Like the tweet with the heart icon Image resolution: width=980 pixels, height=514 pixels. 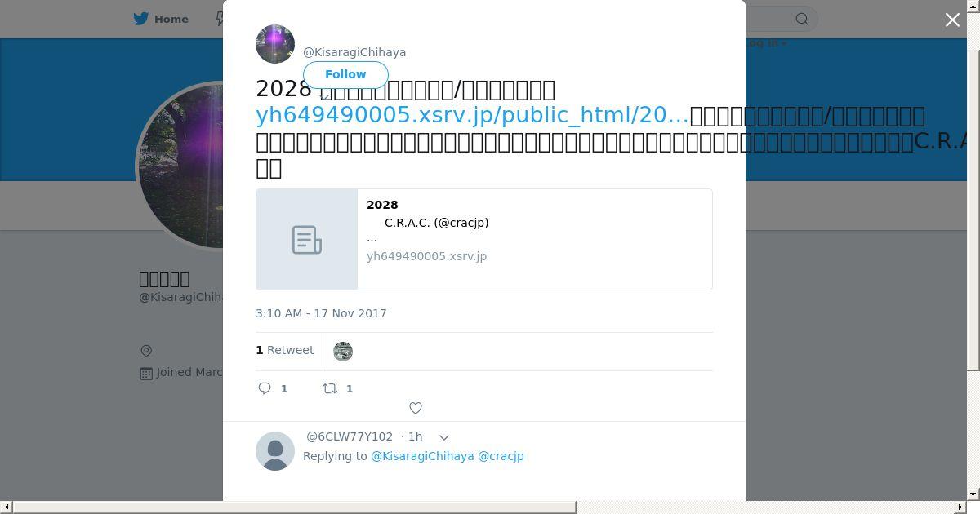pyautogui.click(x=416, y=408)
